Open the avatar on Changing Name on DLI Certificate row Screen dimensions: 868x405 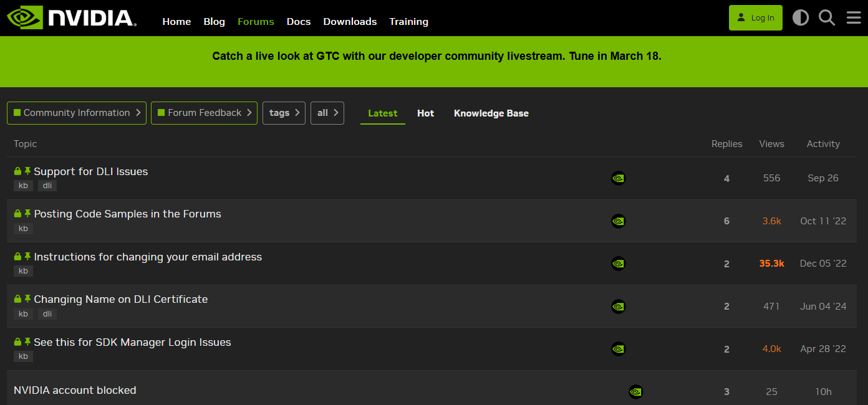click(x=618, y=306)
